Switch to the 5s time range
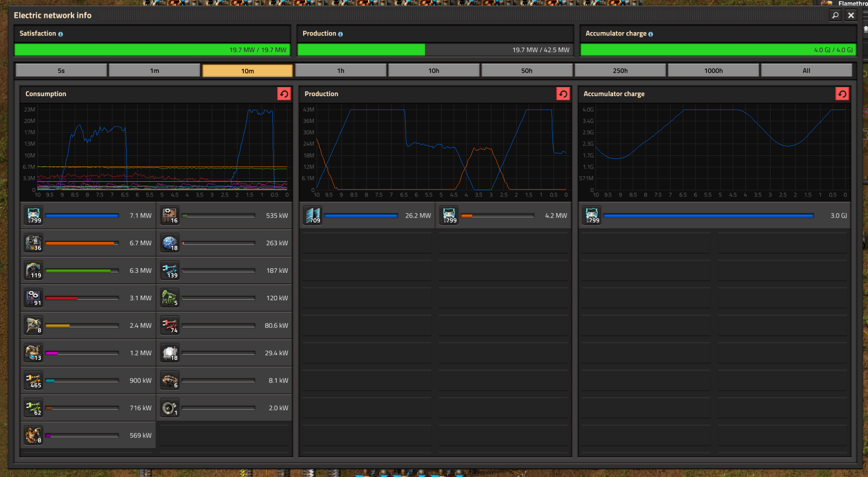Image resolution: width=868 pixels, height=477 pixels. tap(61, 71)
